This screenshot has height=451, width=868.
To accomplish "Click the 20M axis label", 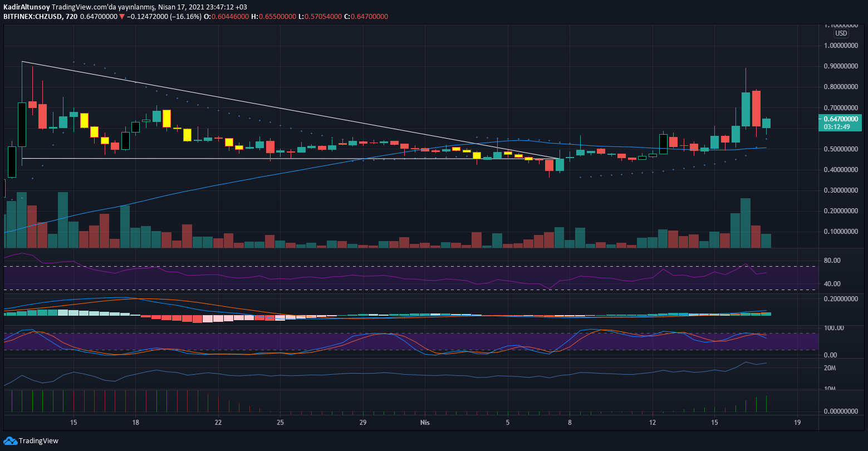I will (x=830, y=368).
